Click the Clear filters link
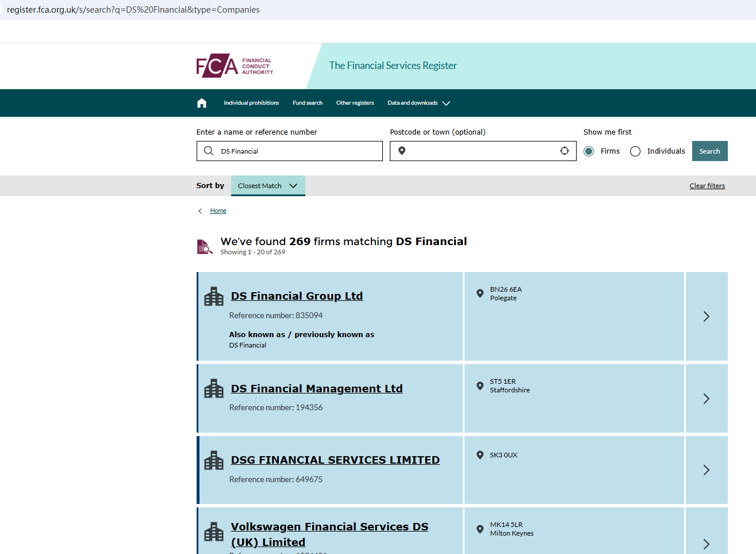Viewport: 756px width, 554px height. [707, 186]
